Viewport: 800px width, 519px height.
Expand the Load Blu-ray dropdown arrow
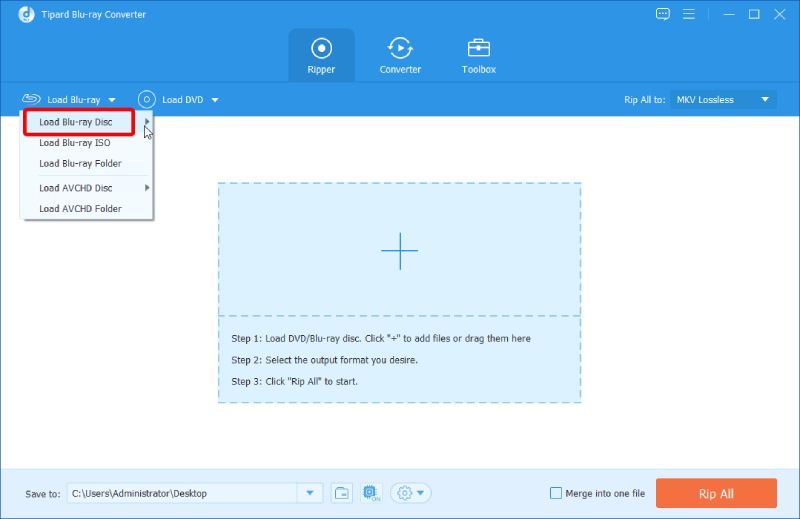pos(112,100)
